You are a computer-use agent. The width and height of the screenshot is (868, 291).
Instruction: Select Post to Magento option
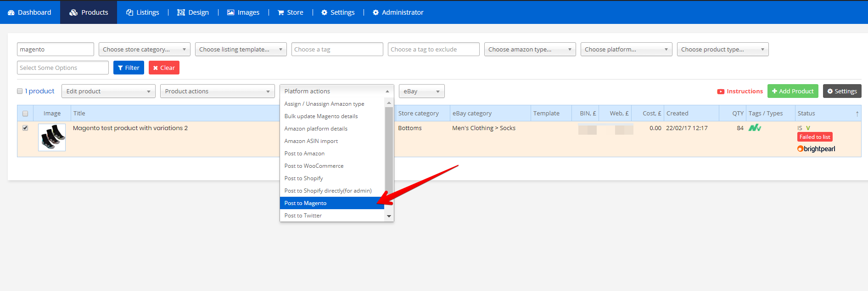point(332,203)
